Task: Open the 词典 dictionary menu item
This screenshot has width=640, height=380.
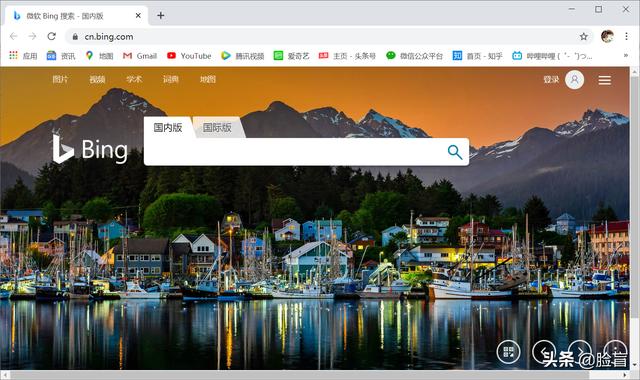Action: click(x=171, y=79)
